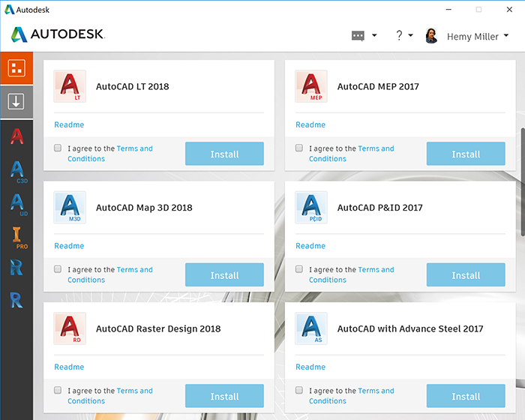Select AutoCAD Civil 3D (C3D) sidebar icon
525x420 pixels.
tap(19, 172)
